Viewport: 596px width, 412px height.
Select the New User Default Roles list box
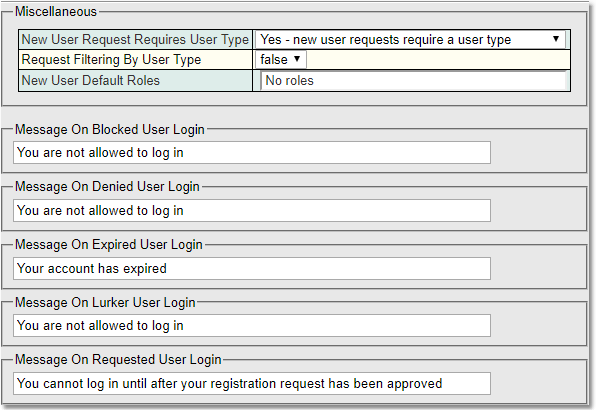414,81
